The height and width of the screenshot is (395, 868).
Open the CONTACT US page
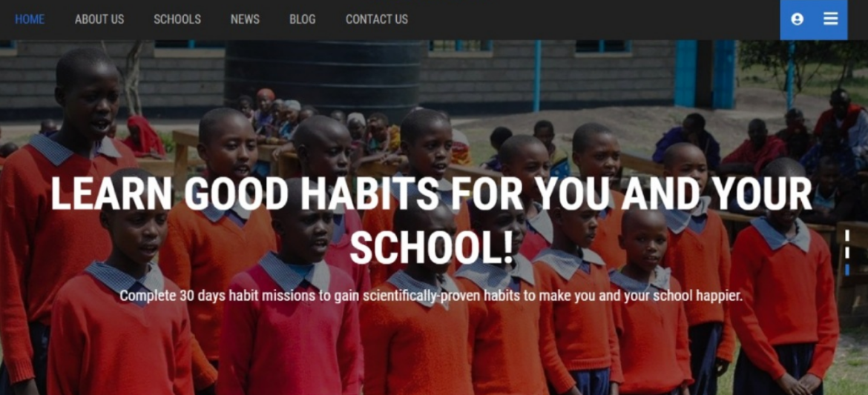pos(377,19)
